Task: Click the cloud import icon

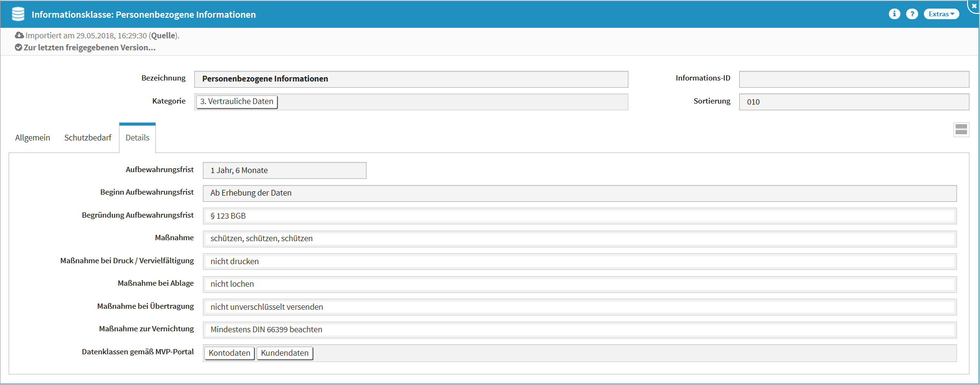Action: 19,35
